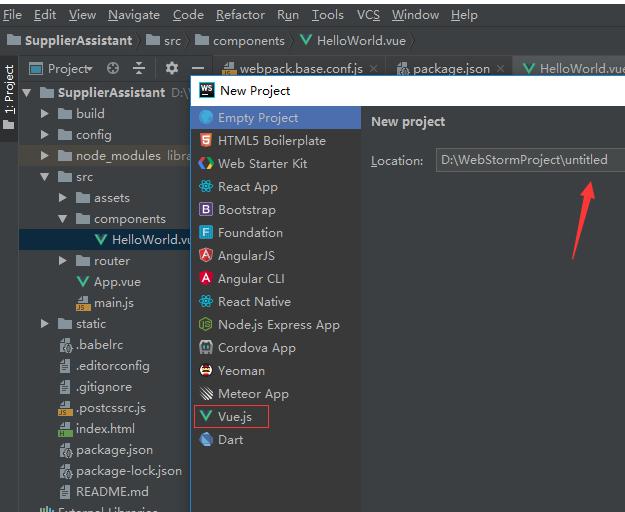This screenshot has height=512, width=625.
Task: Open App.vue in the project tree
Action: click(x=117, y=282)
